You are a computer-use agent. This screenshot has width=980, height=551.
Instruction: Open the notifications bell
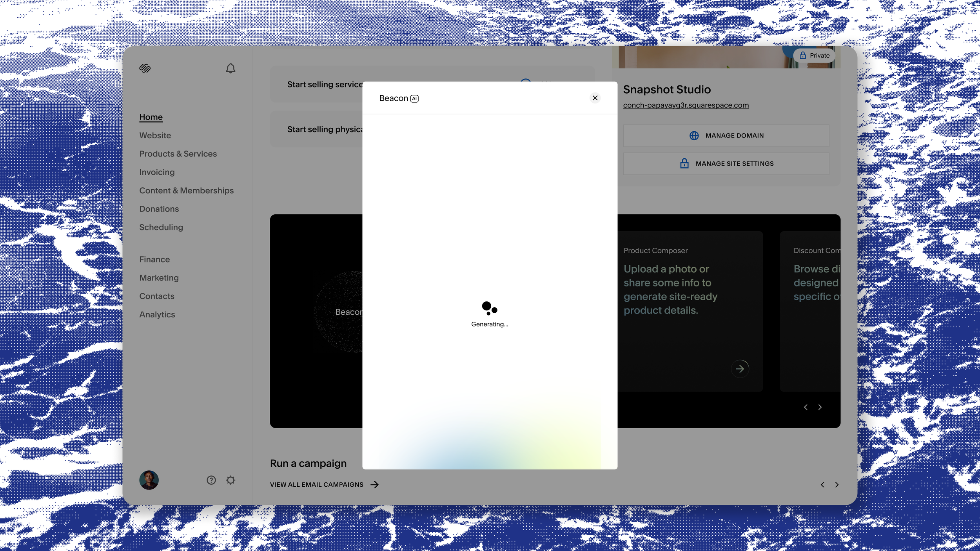230,69
